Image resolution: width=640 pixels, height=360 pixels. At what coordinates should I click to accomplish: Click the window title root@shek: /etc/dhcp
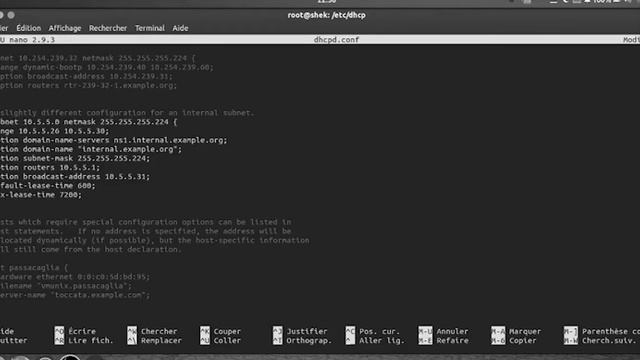click(x=327, y=15)
